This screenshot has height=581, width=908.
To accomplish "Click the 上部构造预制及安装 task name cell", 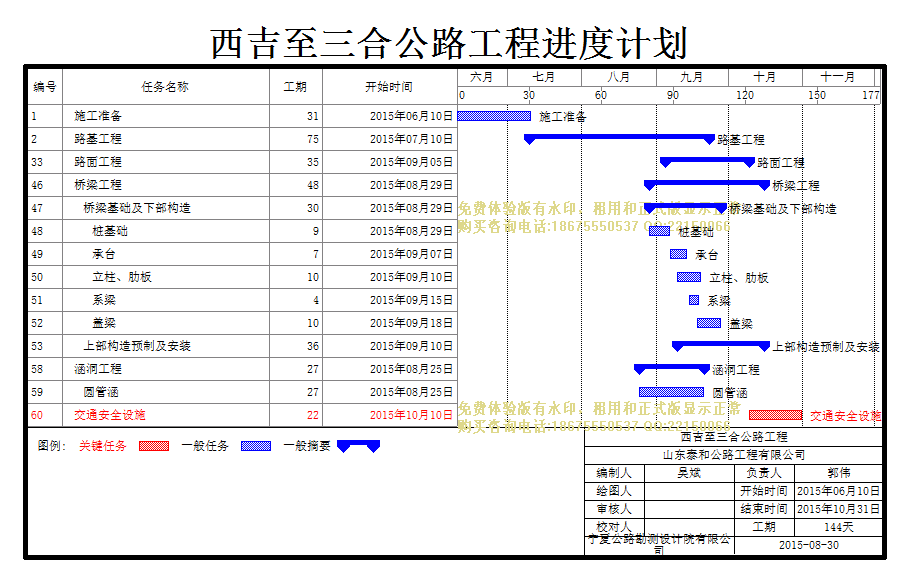I will [x=166, y=346].
